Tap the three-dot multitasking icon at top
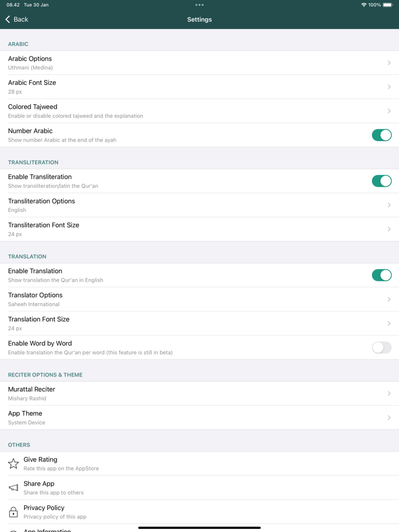 point(199,5)
